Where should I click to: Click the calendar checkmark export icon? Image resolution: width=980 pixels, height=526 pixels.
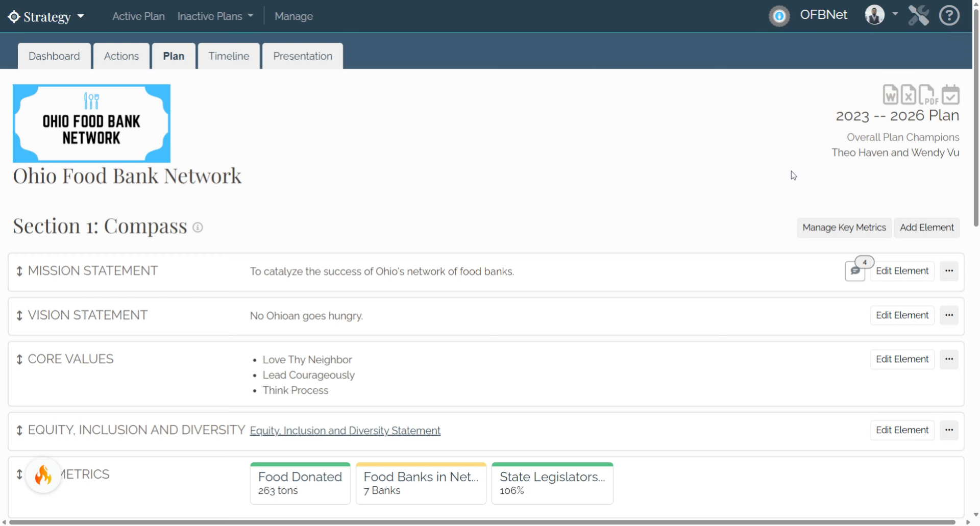950,95
